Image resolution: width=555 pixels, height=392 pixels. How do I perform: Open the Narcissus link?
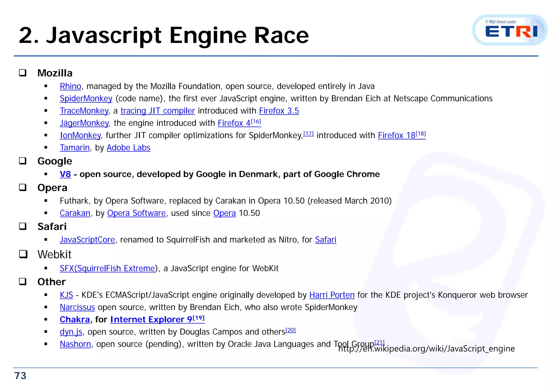(x=77, y=307)
